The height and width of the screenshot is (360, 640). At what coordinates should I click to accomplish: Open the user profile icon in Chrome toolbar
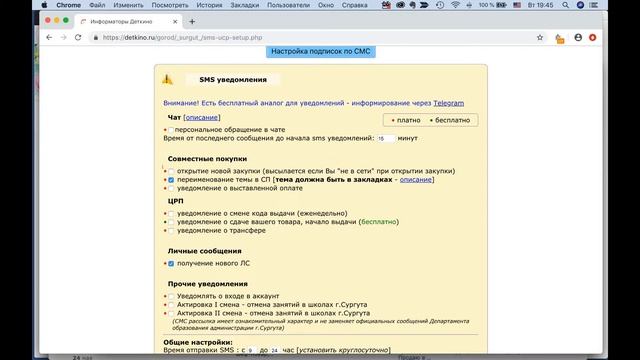pyautogui.click(x=578, y=38)
